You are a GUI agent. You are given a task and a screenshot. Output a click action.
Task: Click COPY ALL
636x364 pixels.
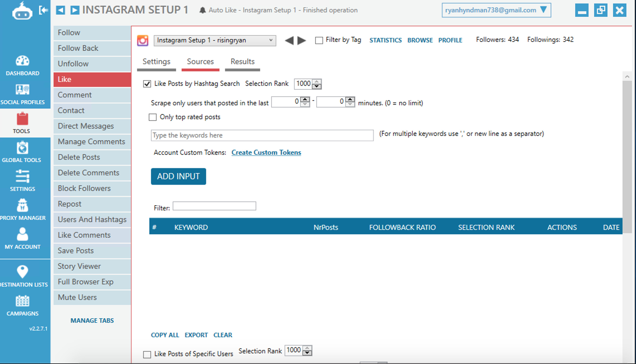pyautogui.click(x=165, y=335)
